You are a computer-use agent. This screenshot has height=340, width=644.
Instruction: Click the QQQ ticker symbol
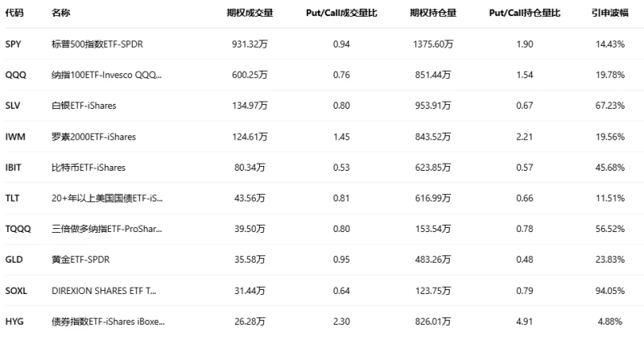point(15,75)
